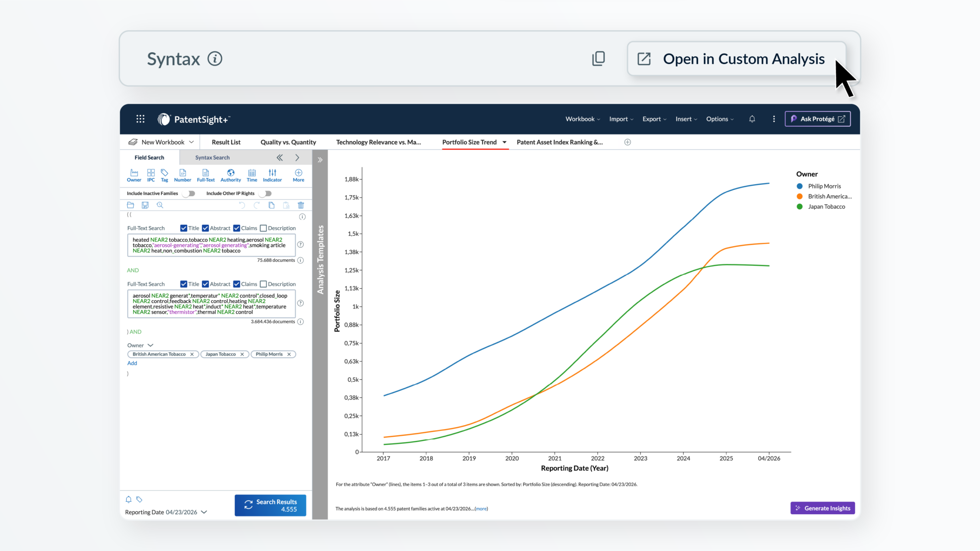This screenshot has width=980, height=551.
Task: Open the Export menu
Action: (x=654, y=119)
